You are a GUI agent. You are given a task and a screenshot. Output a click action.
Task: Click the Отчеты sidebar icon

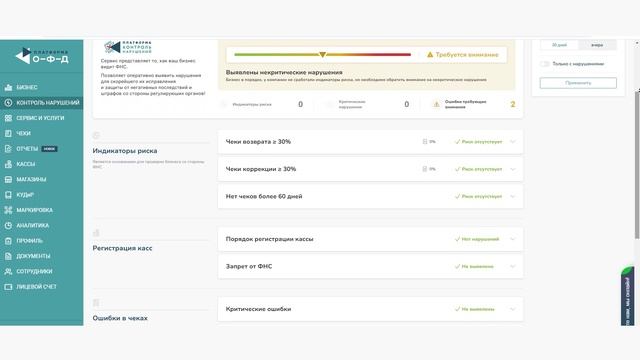pos(8,149)
